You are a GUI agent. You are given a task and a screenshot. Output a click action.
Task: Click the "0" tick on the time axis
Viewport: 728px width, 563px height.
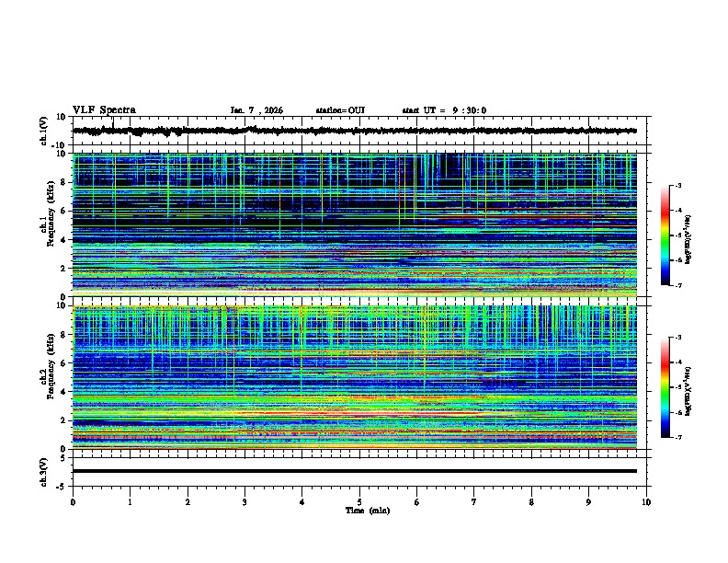[73, 502]
